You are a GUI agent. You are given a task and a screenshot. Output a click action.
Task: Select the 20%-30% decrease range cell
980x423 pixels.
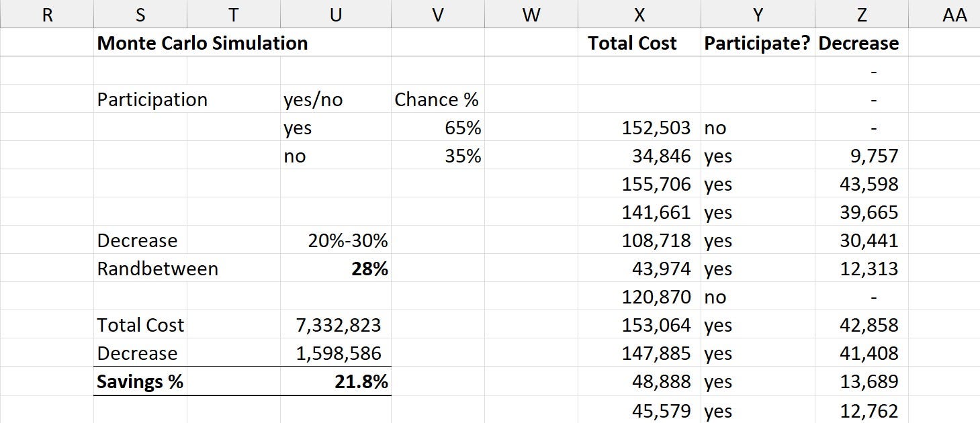(x=336, y=240)
